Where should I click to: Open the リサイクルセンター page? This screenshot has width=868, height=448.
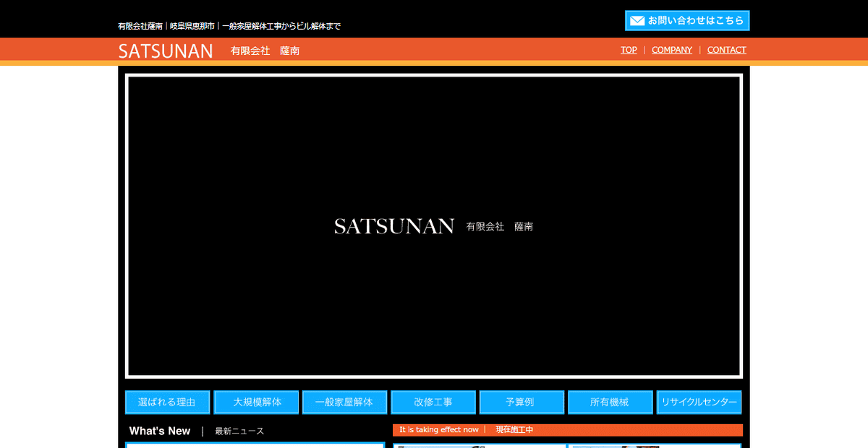pyautogui.click(x=699, y=402)
